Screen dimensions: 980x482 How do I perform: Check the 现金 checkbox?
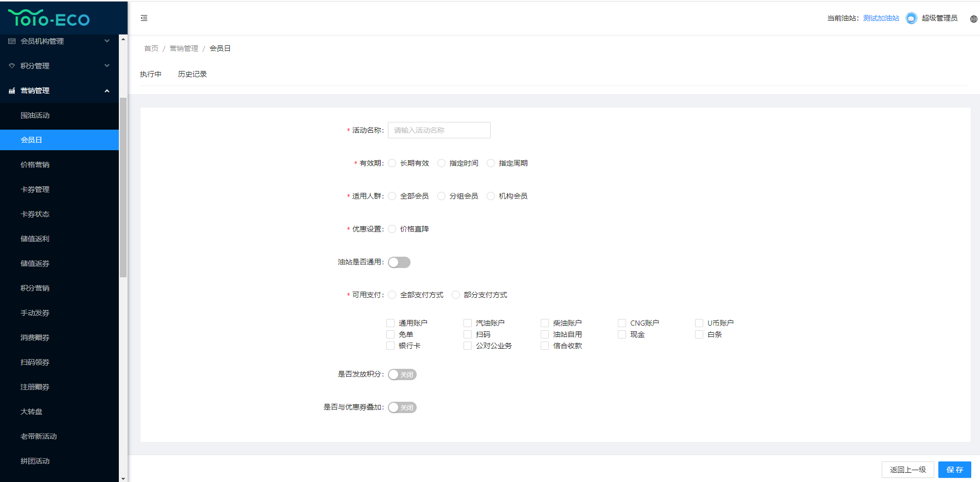coord(622,334)
